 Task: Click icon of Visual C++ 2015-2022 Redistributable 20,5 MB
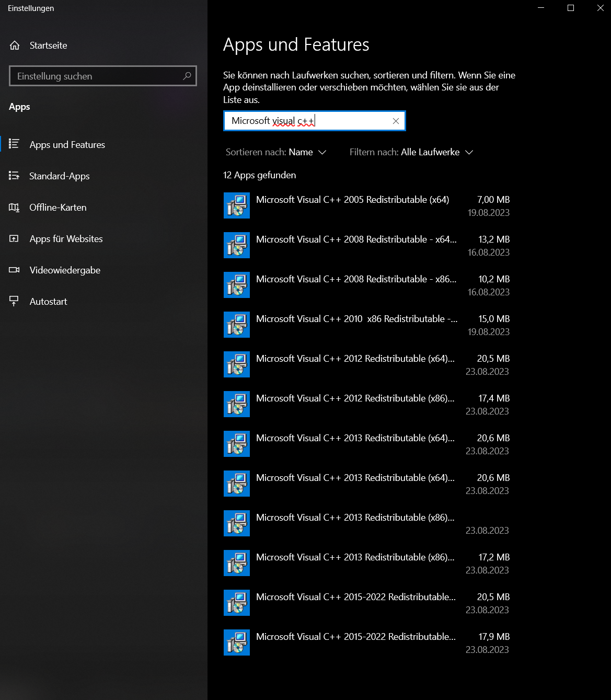point(237,603)
